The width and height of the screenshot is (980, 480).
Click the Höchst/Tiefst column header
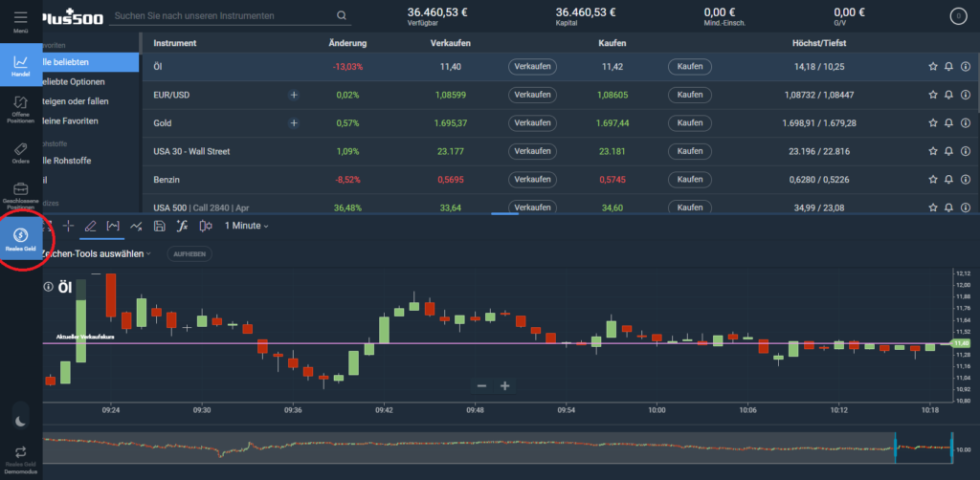coord(819,44)
